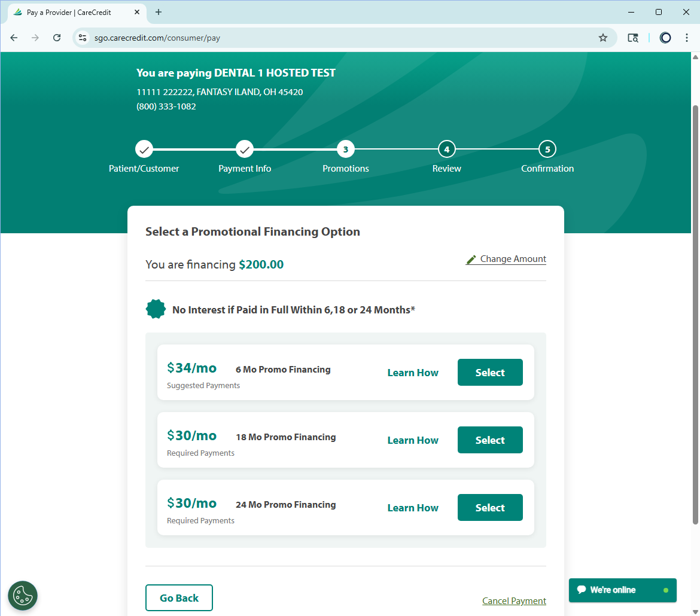The height and width of the screenshot is (616, 700).
Task: Open the site information icon in address bar
Action: point(83,38)
